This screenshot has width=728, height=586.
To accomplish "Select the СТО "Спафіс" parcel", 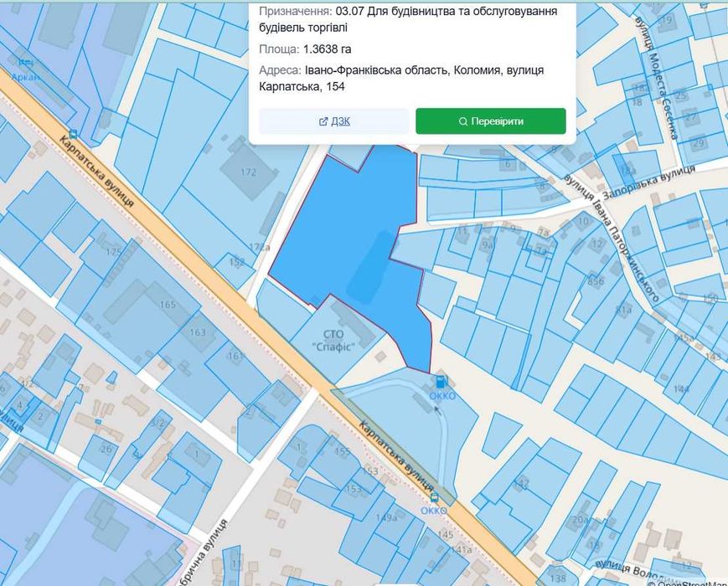I will (338, 341).
